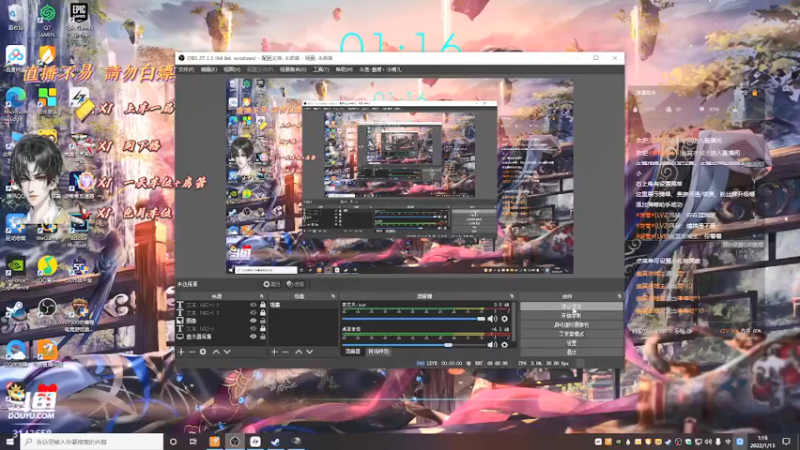Open 视图(V) menu in OBS
The image size is (800, 450).
[231, 69]
